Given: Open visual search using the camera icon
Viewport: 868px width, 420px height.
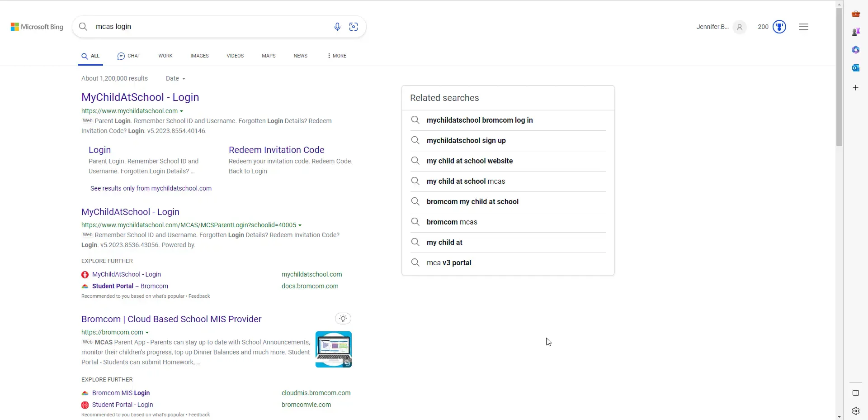Looking at the screenshot, I should pos(354,27).
